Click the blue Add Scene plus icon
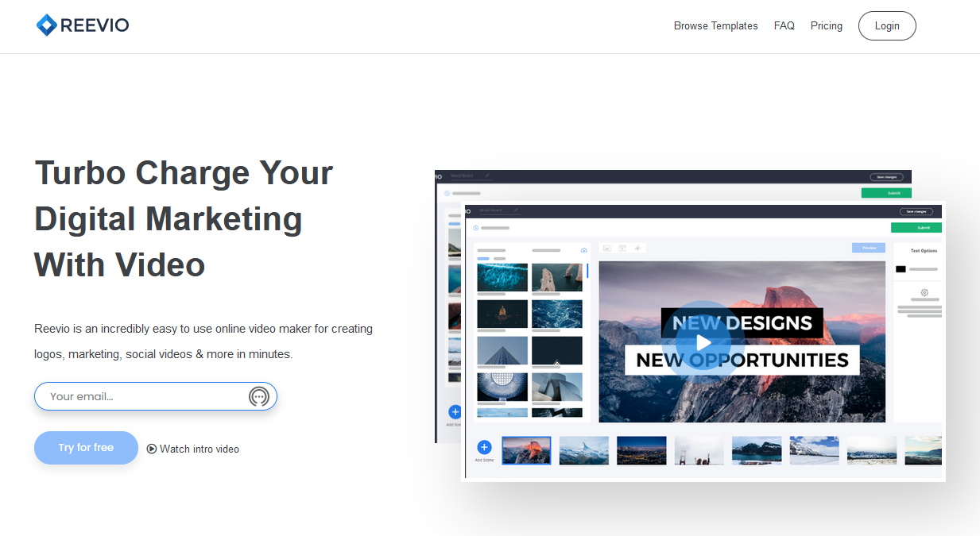The width and height of the screenshot is (980, 536). point(484,447)
